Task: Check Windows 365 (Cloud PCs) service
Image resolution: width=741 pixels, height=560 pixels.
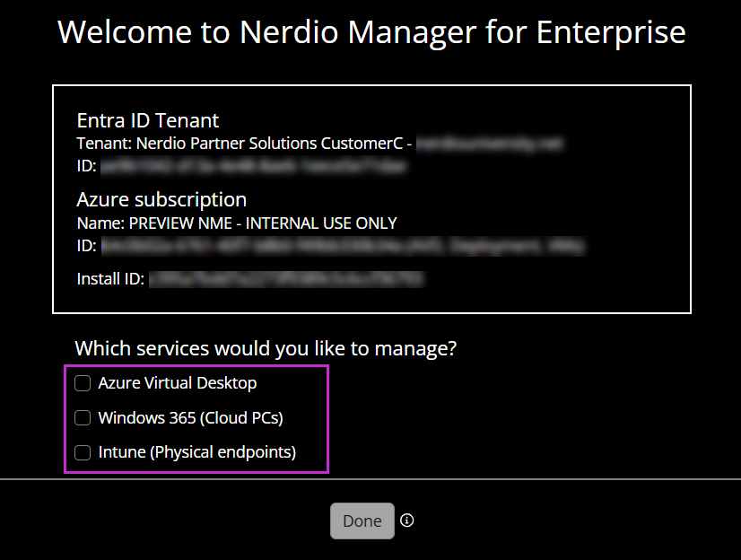Action: (83, 417)
